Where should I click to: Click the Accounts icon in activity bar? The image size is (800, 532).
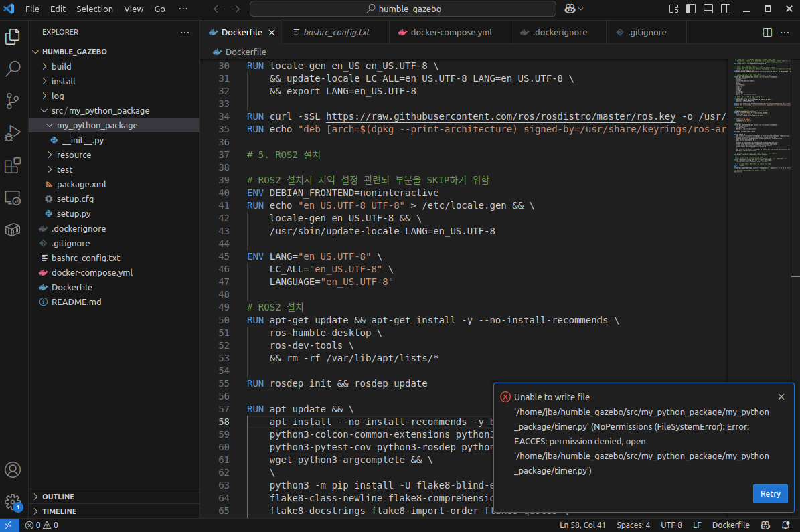[13, 470]
